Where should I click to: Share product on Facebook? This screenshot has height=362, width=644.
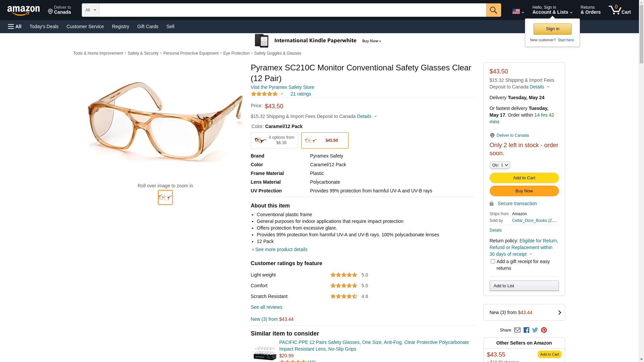pyautogui.click(x=526, y=330)
